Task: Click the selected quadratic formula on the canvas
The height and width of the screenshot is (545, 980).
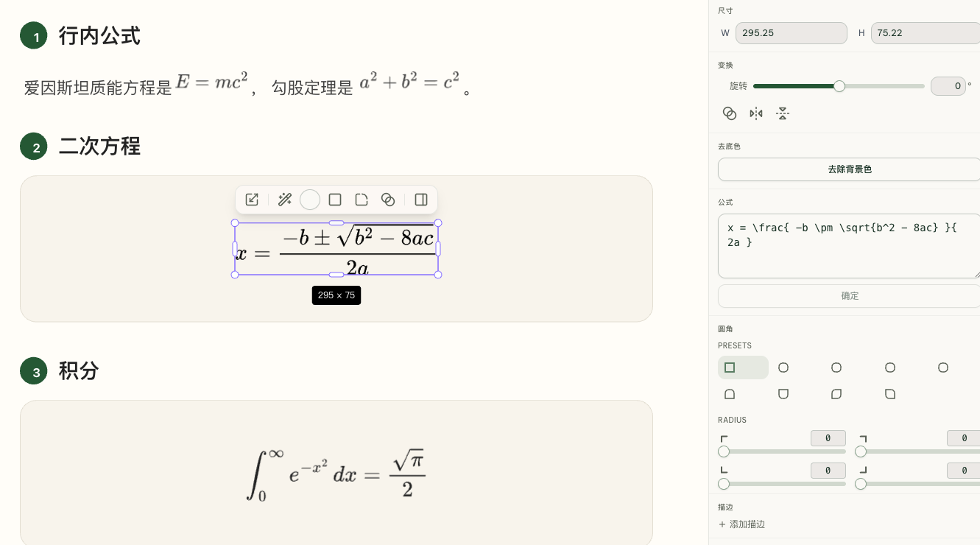Action: 336,249
